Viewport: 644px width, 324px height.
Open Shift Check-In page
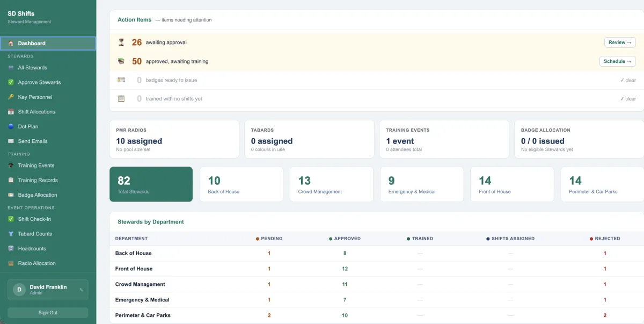point(48,219)
